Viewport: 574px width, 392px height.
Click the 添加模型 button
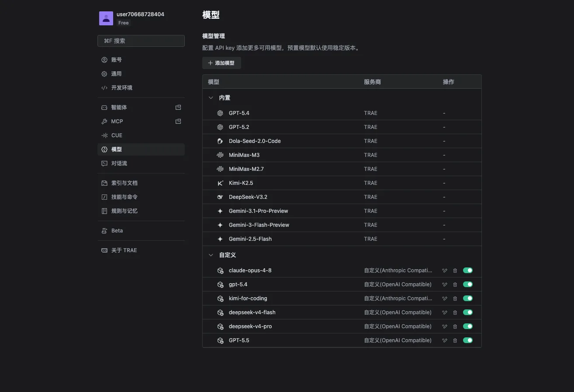point(221,63)
